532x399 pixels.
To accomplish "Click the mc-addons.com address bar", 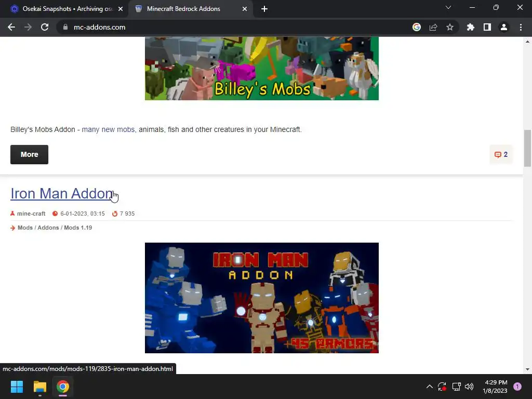I will (x=234, y=27).
